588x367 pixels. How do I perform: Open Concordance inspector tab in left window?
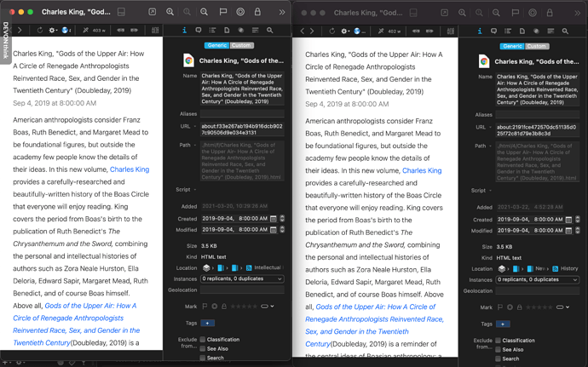tap(241, 31)
